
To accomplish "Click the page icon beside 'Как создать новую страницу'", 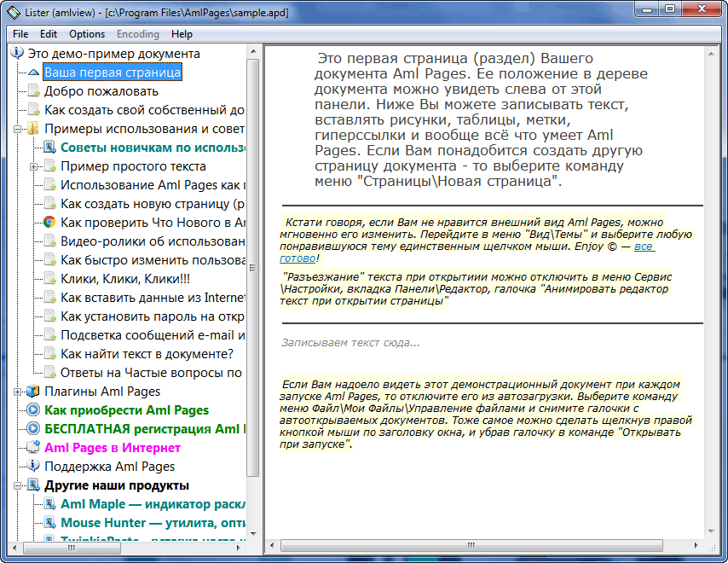I will point(49,204).
